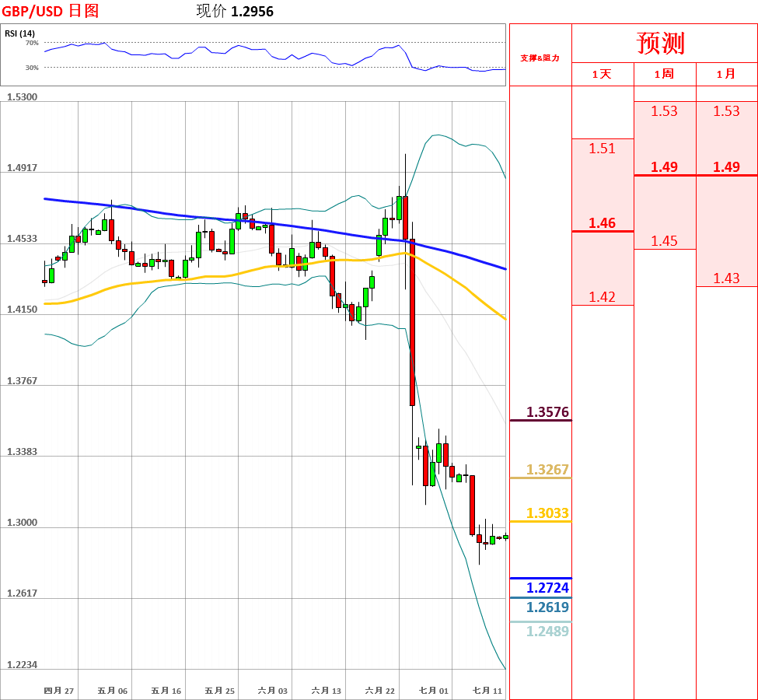Image resolution: width=758 pixels, height=700 pixels.
Task: Select the bold 1.49 in 1周 column
Action: (664, 167)
